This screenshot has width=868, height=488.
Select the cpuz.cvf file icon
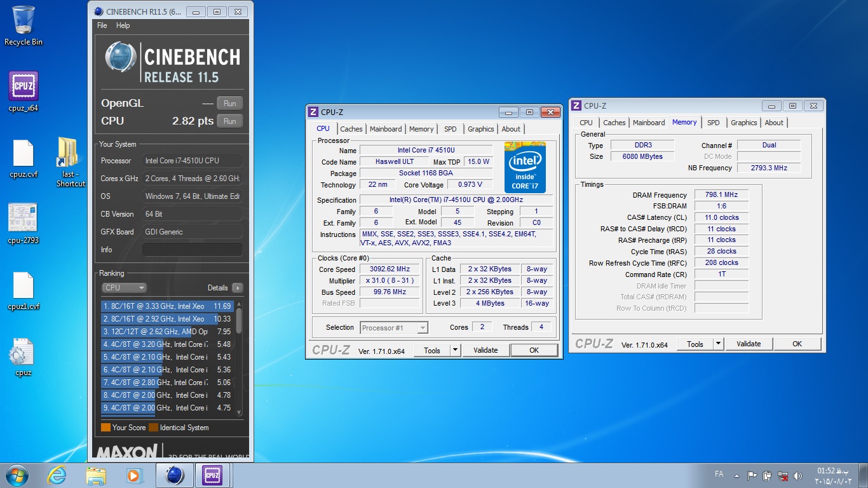click(24, 159)
